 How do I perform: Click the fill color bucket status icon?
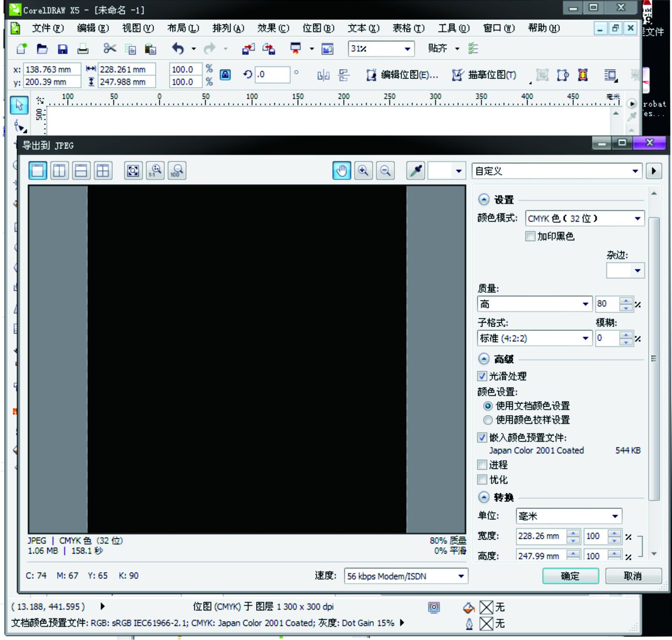click(x=469, y=607)
